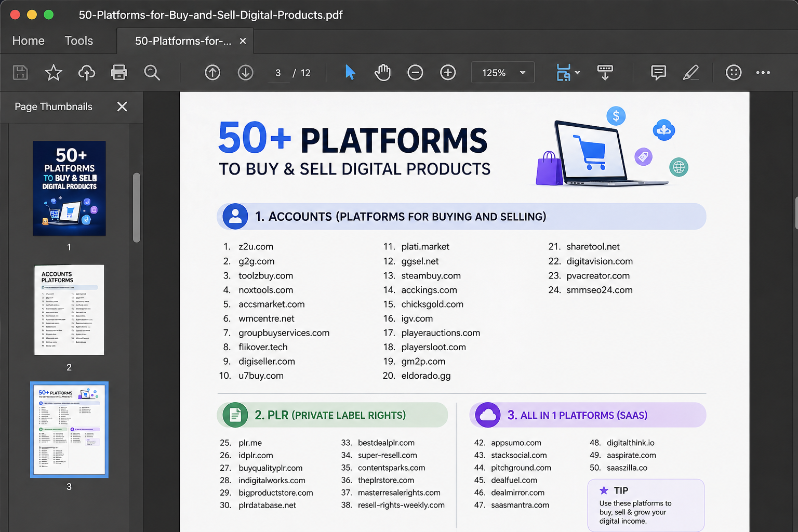Select page 3 thumbnail
Screen dimensions: 798x532
[x=69, y=430]
